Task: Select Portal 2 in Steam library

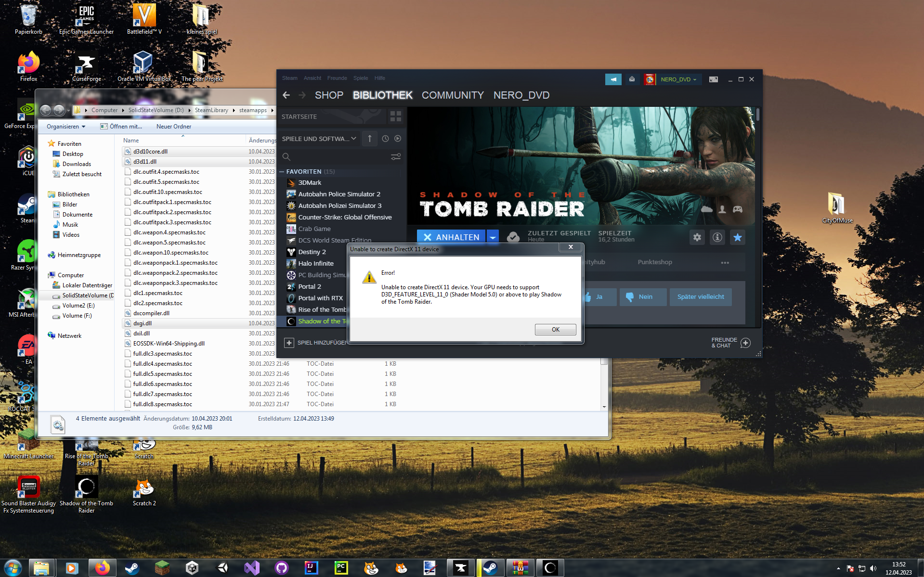Action: (310, 287)
